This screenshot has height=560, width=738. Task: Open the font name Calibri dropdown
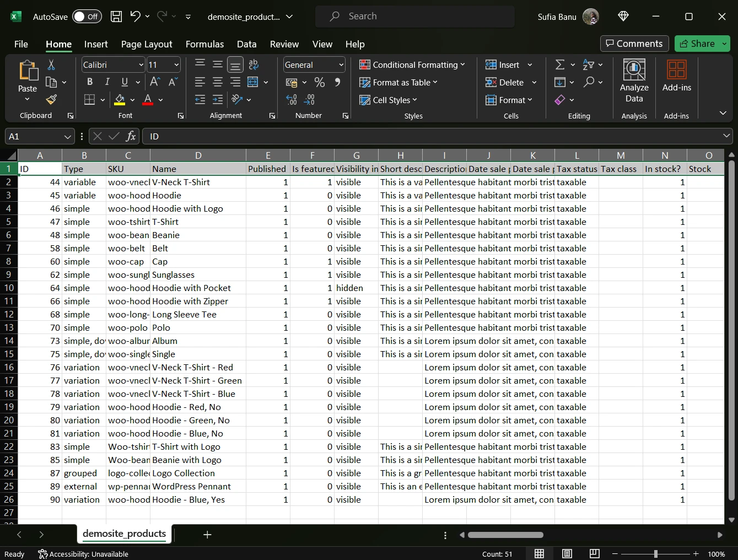(141, 65)
